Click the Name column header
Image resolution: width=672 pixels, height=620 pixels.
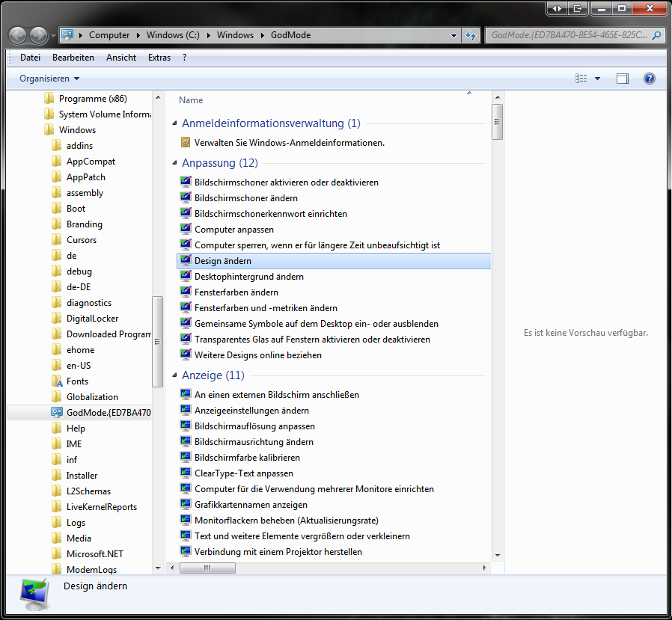[x=191, y=99]
